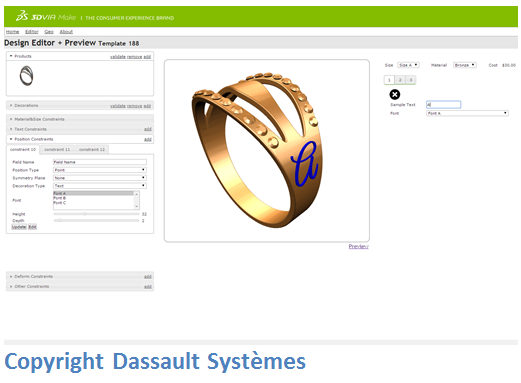Click the Preview link below the viewer
The height and width of the screenshot is (383, 521).
click(x=358, y=246)
